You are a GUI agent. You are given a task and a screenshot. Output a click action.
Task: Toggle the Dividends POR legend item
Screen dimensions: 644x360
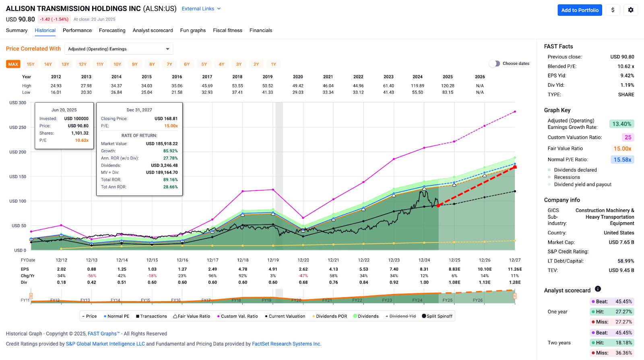tap(330, 316)
